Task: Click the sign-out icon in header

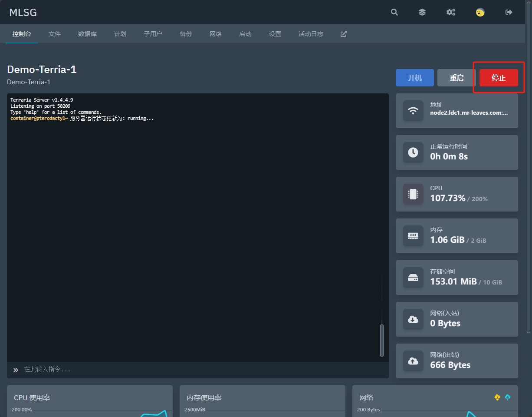Action: tap(509, 12)
